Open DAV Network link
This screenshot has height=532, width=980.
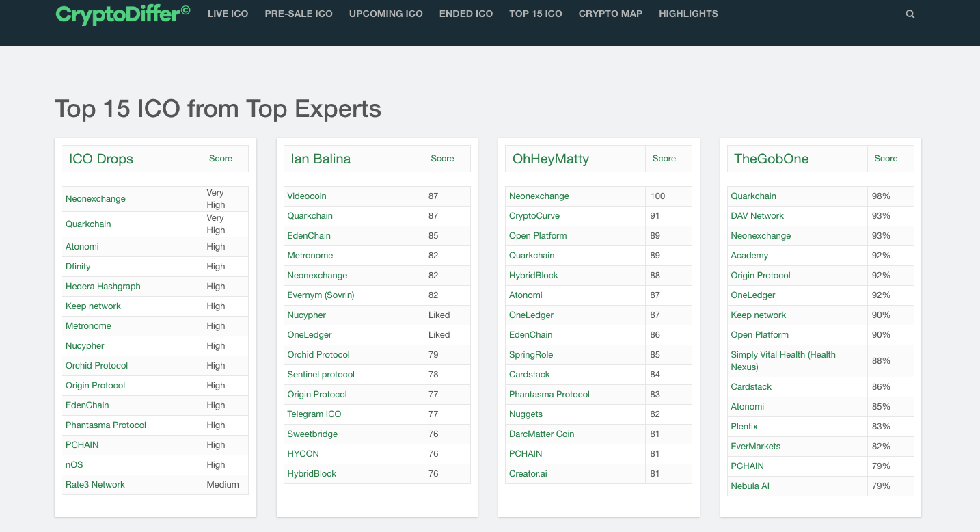coord(757,216)
